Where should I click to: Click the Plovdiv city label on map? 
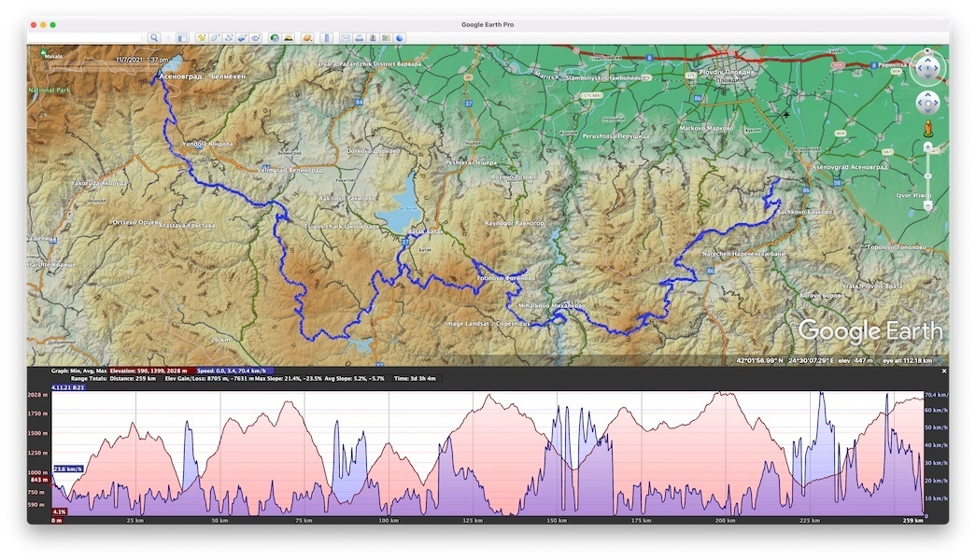[x=728, y=72]
